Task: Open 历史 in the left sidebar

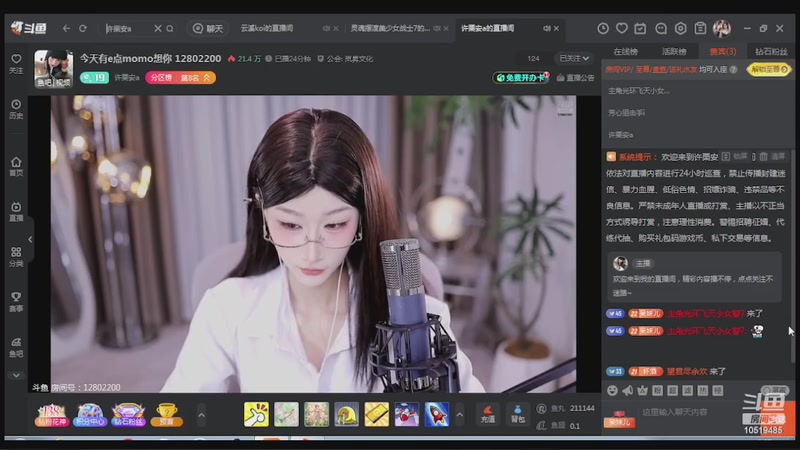Action: coord(16,109)
